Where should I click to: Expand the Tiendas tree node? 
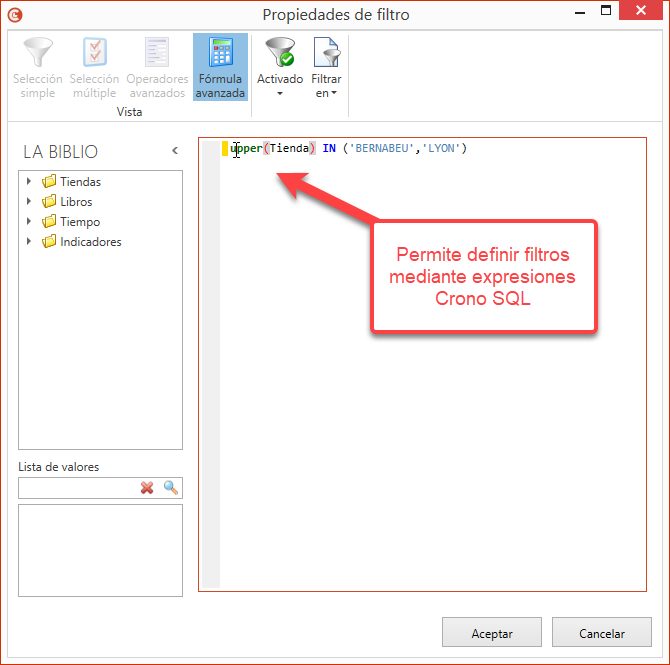coord(30,182)
